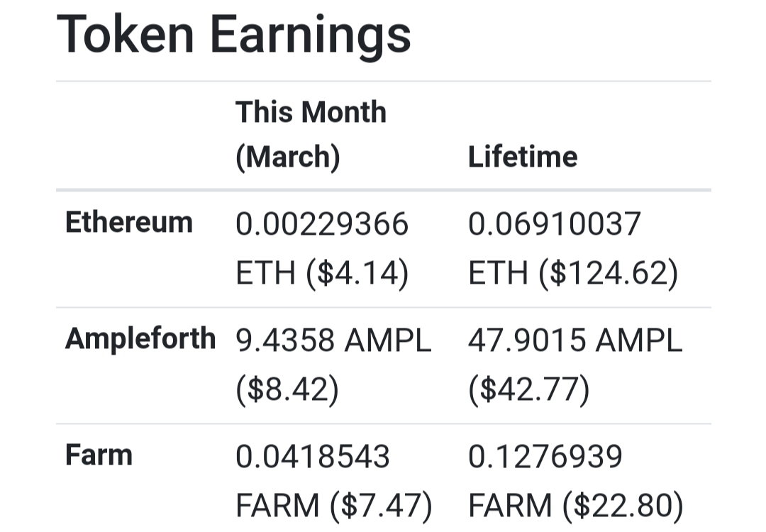This screenshot has width=766, height=532.
Task: Click the ETH ($4.14) monthly value
Action: pos(322,273)
